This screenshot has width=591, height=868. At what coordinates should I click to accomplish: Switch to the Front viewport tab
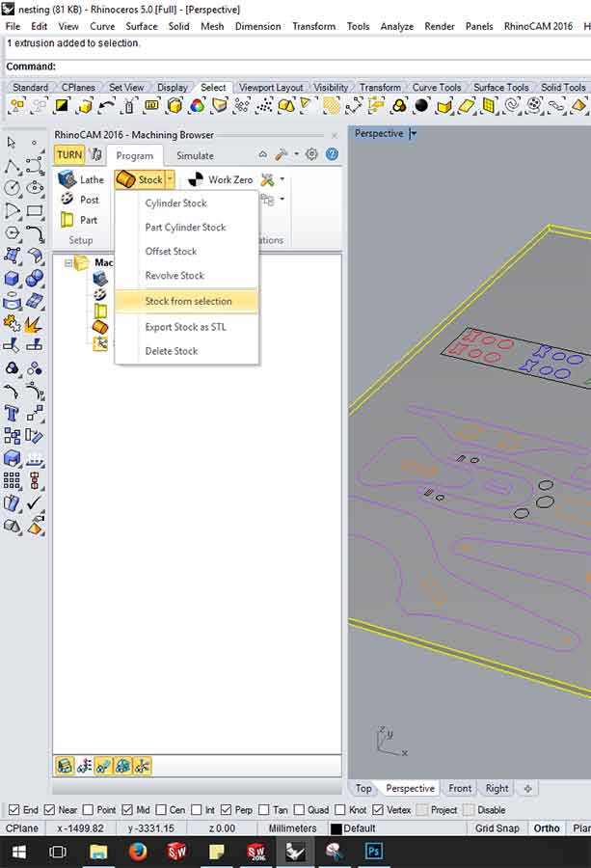coord(460,788)
